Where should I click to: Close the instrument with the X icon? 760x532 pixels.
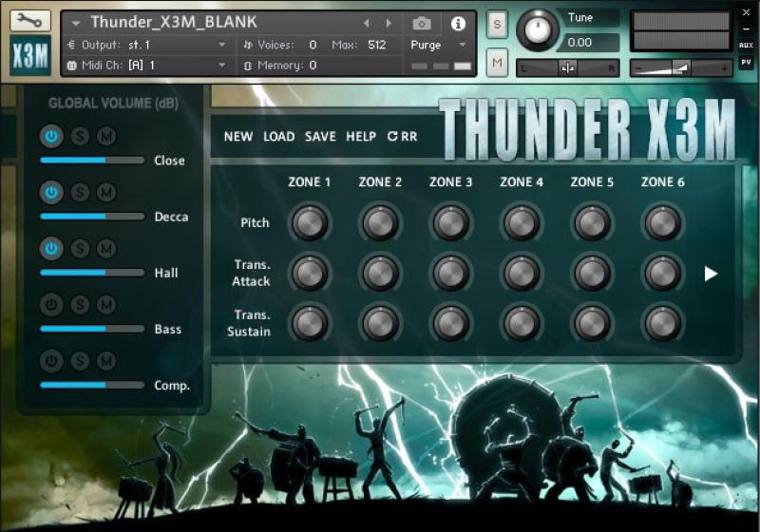pos(747,12)
